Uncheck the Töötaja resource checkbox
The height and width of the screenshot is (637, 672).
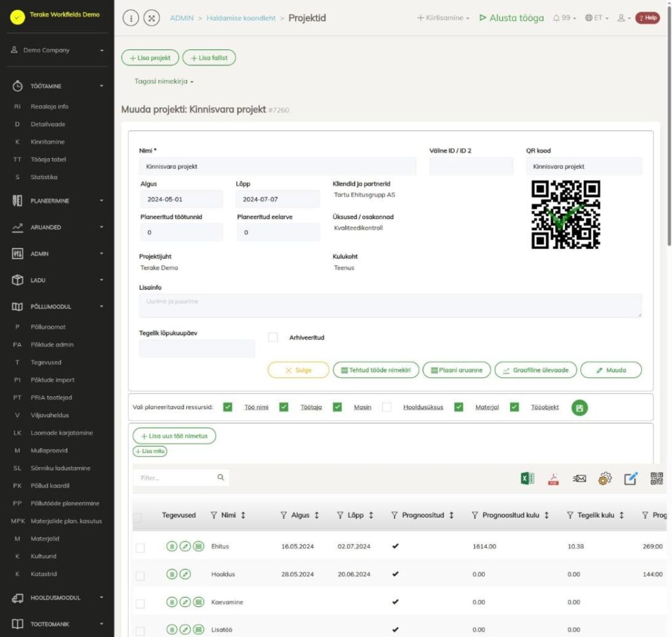click(x=283, y=407)
